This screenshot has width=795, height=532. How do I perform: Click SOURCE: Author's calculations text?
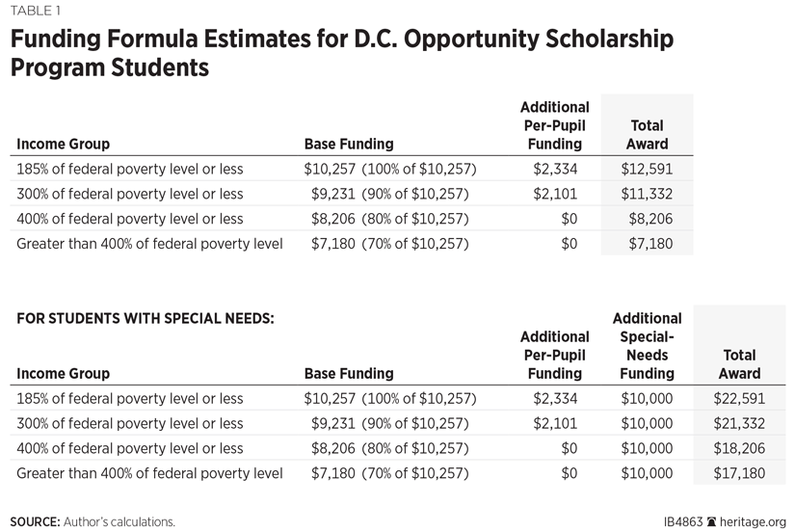(x=93, y=521)
